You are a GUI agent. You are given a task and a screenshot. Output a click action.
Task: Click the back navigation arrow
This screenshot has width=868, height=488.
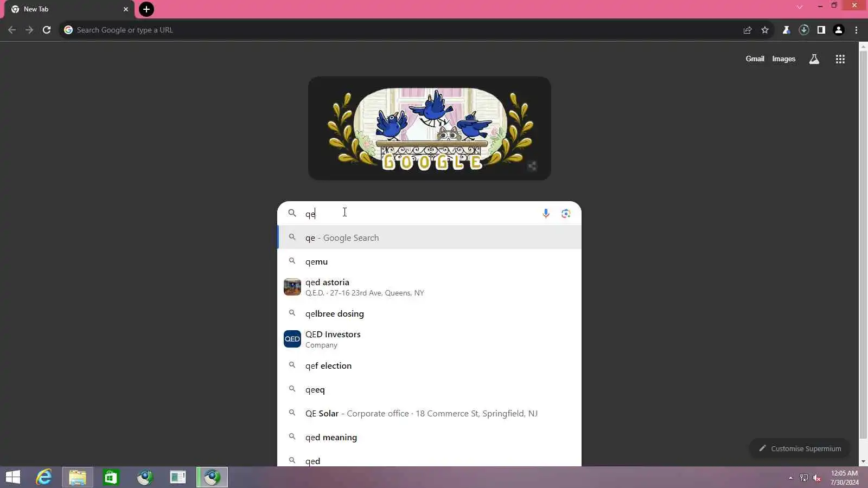click(12, 30)
